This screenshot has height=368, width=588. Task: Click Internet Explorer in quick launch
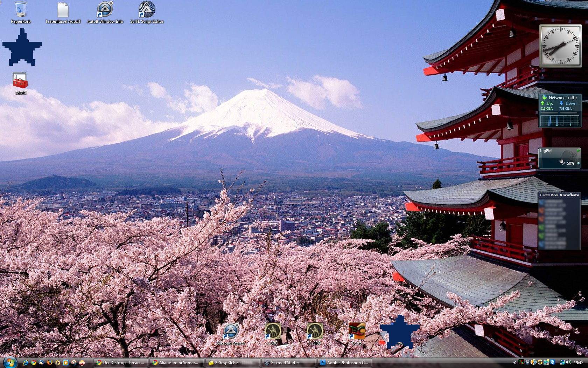pos(26,363)
